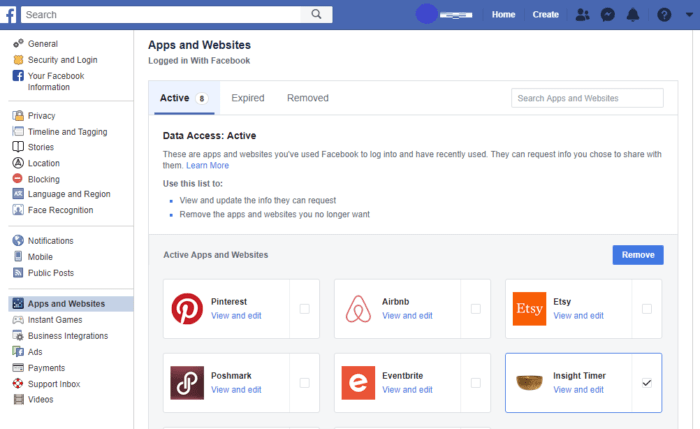
Task: Click the Location compass icon
Action: click(18, 163)
